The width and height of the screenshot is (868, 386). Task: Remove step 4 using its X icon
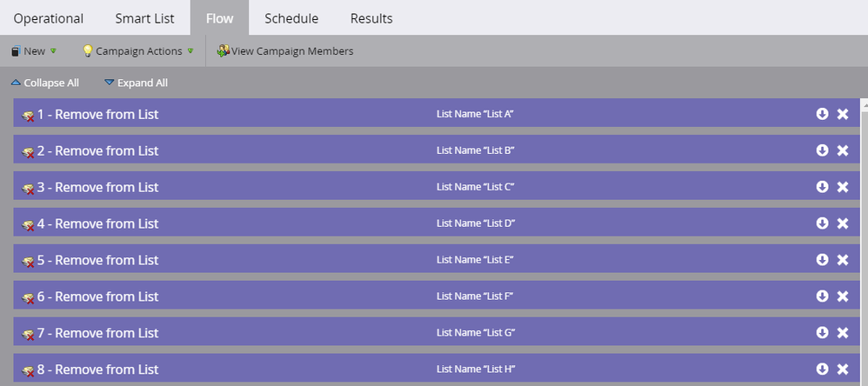coord(843,223)
